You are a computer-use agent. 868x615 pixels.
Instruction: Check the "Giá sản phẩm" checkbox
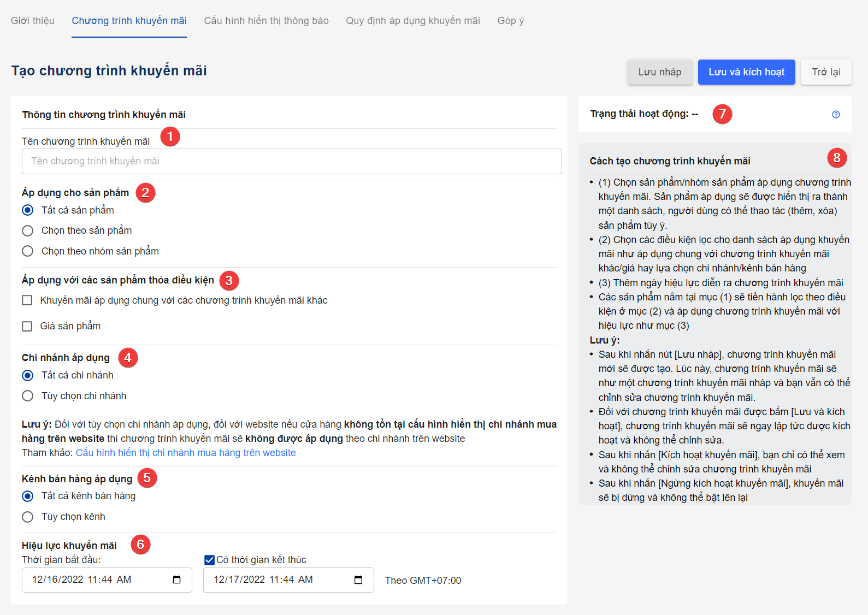coord(27,326)
